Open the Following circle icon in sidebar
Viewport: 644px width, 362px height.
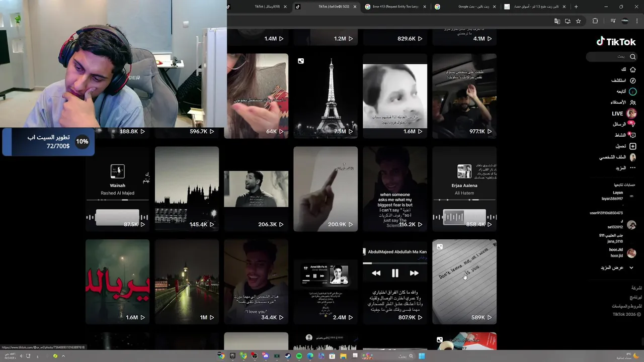[633, 92]
